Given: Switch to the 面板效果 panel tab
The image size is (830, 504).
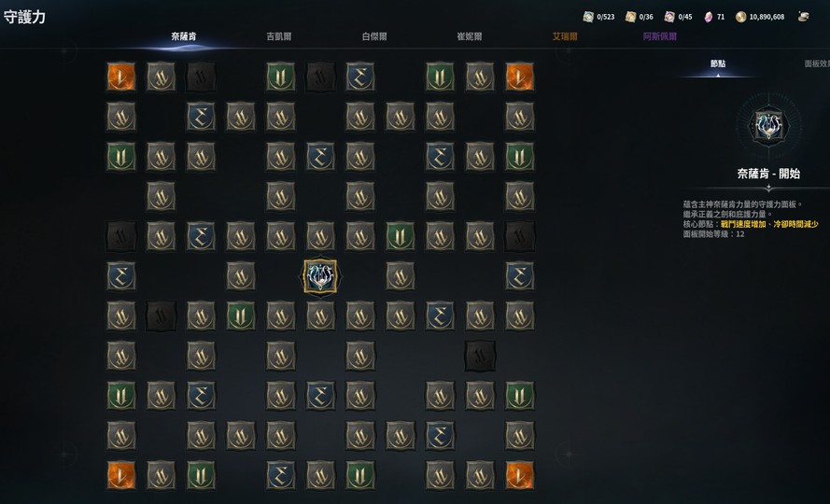Looking at the screenshot, I should [817, 63].
